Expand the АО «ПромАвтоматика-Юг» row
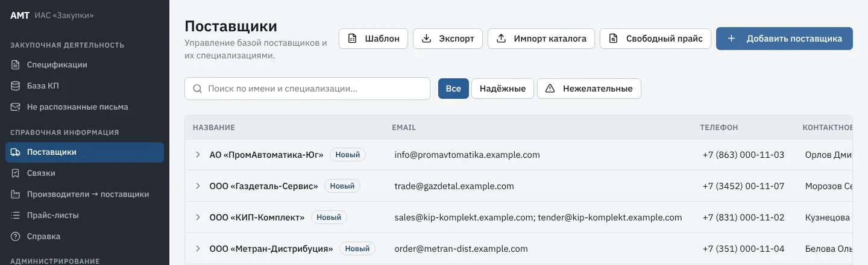 (x=198, y=155)
